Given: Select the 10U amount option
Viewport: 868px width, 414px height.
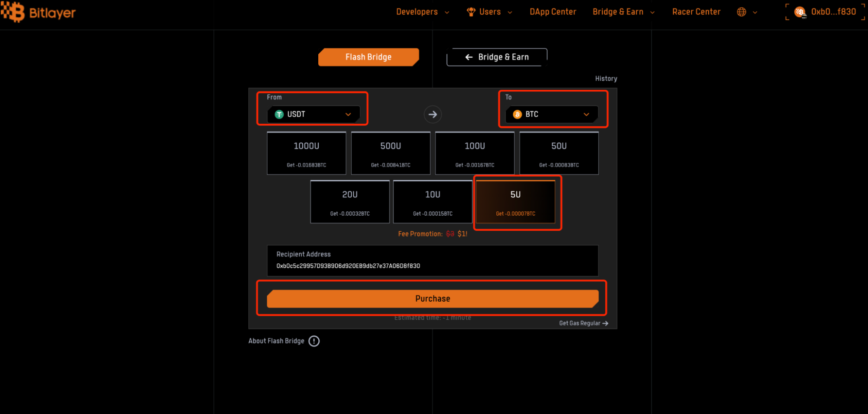Looking at the screenshot, I should (433, 202).
